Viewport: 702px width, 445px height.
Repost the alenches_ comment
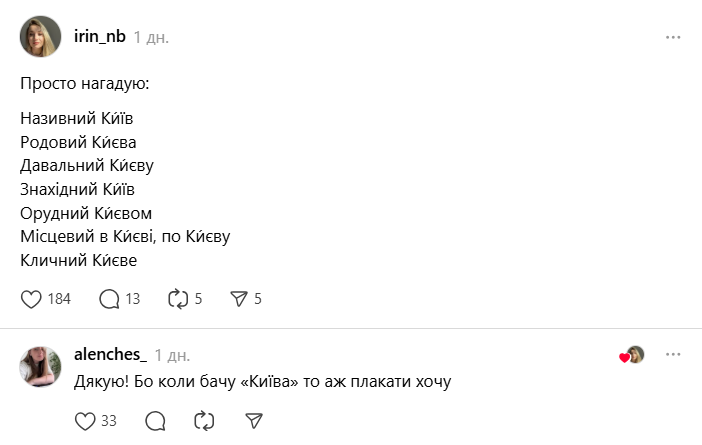point(204,421)
